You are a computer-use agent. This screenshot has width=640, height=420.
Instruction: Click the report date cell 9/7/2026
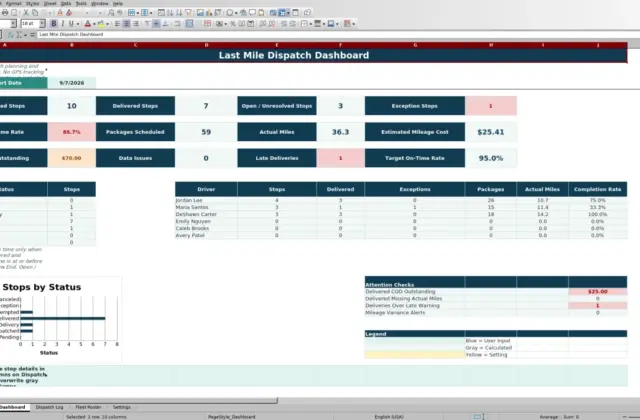pos(71,83)
